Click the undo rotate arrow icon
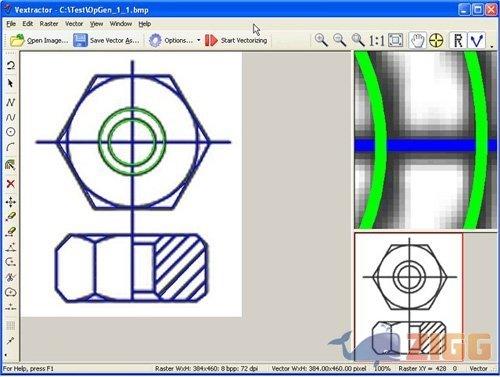The image size is (500, 377). [10, 65]
